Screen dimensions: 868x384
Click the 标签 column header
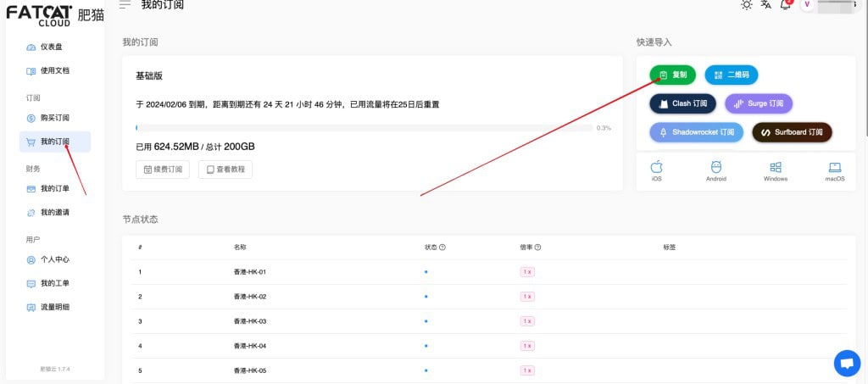tap(670, 248)
